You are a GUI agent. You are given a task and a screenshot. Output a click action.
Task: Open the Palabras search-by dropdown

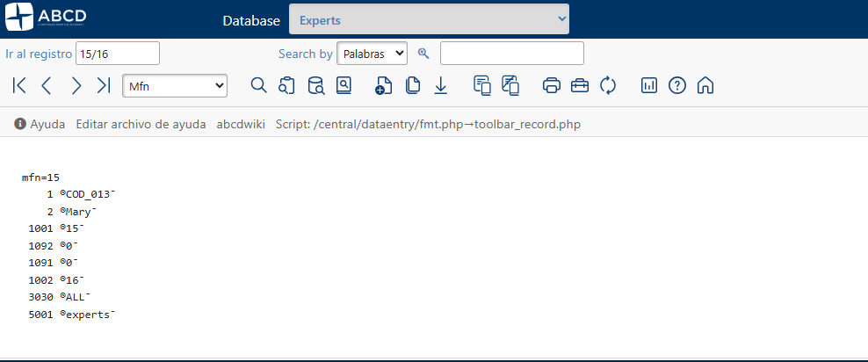coord(372,54)
